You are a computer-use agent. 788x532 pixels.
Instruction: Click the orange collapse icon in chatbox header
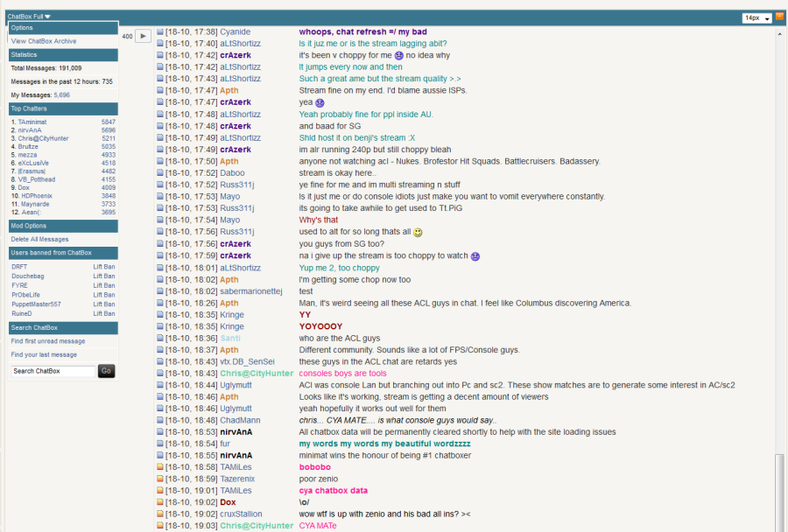(779, 17)
